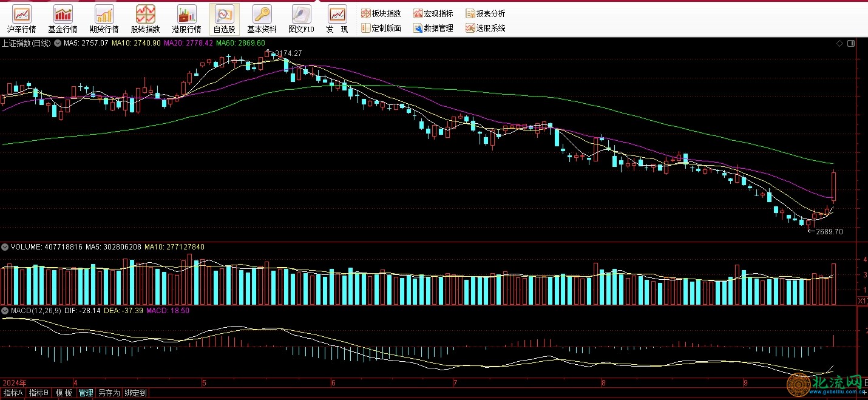Open 基本资料 key icon
The image size is (868, 400).
tap(262, 19)
